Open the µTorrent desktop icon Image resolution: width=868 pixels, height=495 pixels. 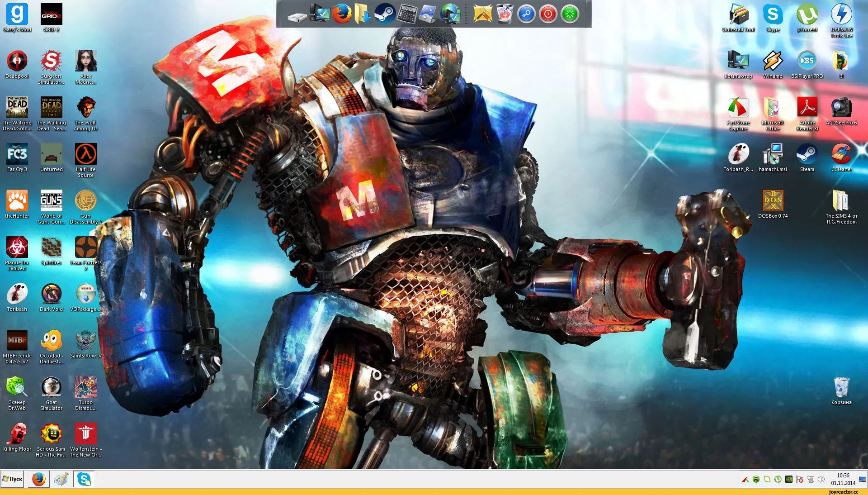point(807,17)
